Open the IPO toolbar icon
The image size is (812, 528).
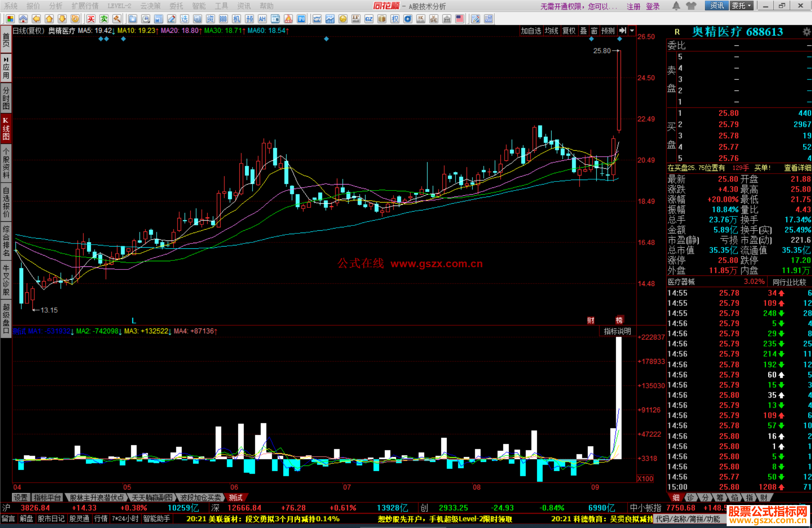click(x=301, y=19)
